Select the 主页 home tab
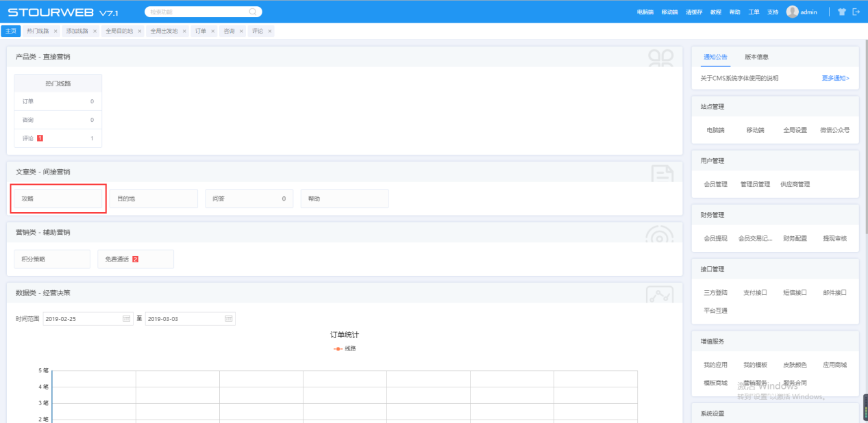Screen dimensions: 868x423 11,31
